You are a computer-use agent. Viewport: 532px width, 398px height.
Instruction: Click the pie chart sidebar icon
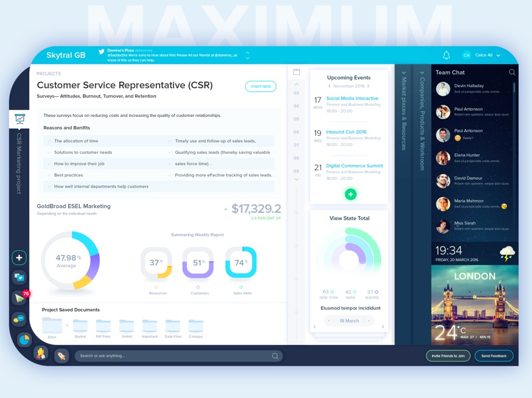24,340
